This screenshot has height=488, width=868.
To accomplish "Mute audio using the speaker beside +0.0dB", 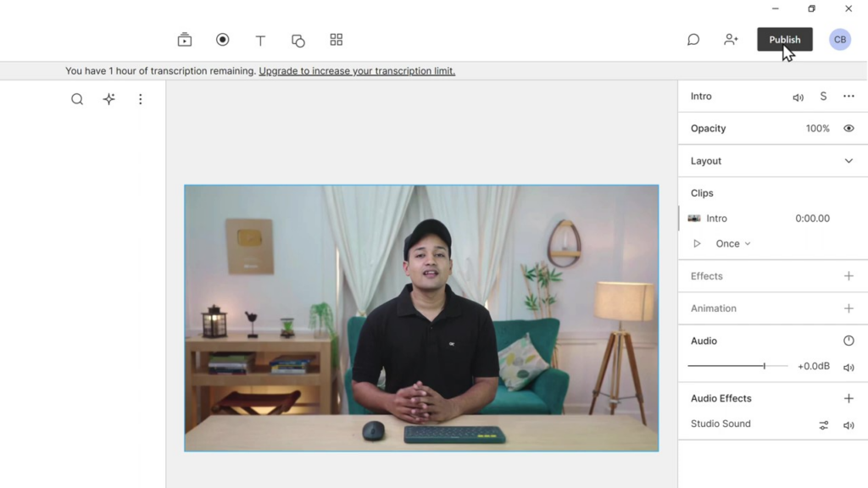I will click(x=849, y=368).
